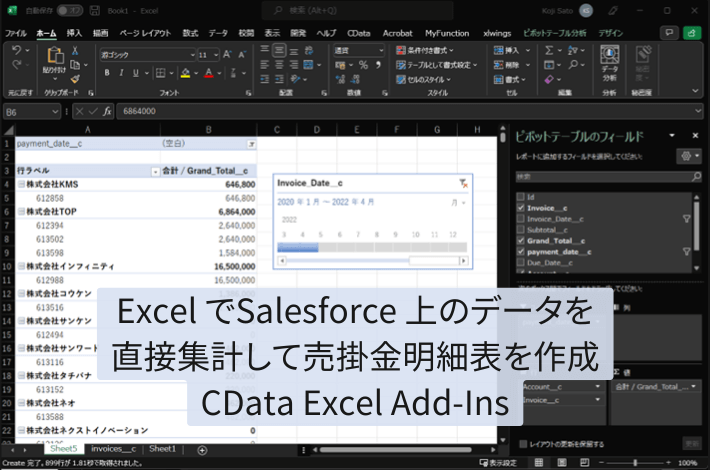Open the comments button near Share
The height and width of the screenshot is (470, 710).
668,33
